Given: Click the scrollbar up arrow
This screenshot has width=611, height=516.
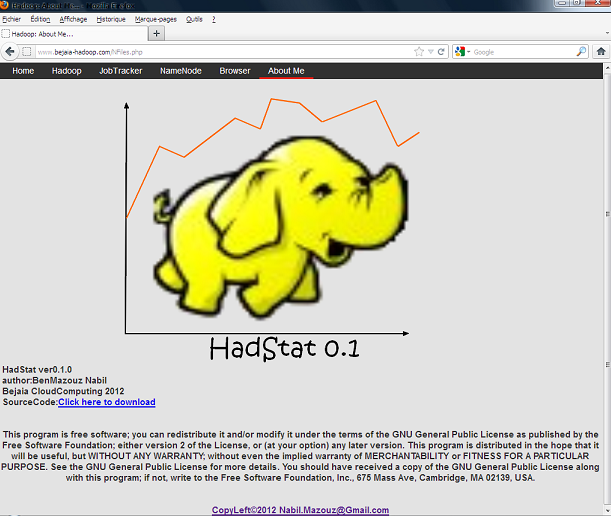Looking at the screenshot, I should click(x=607, y=68).
